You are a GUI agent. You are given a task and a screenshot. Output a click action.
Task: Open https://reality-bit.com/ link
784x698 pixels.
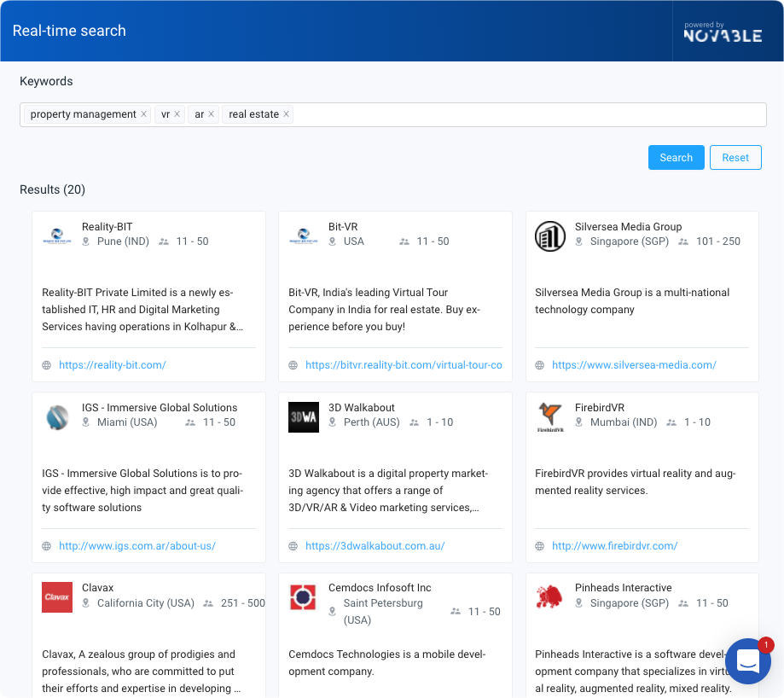(113, 365)
